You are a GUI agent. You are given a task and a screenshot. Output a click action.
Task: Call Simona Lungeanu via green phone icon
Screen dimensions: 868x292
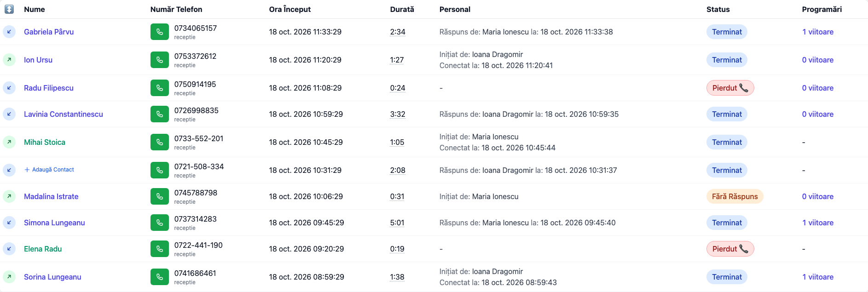159,223
